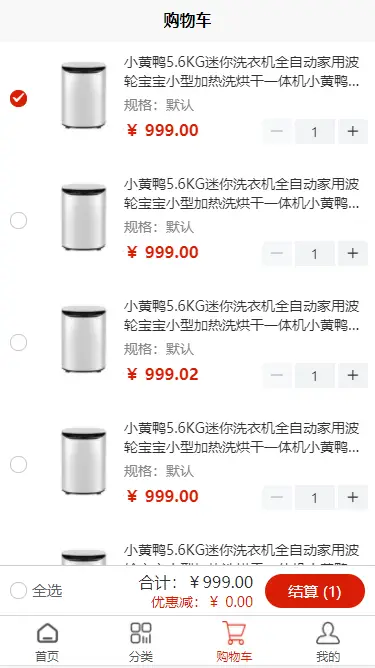Select the ¥999.02 item checkbox

18,342
